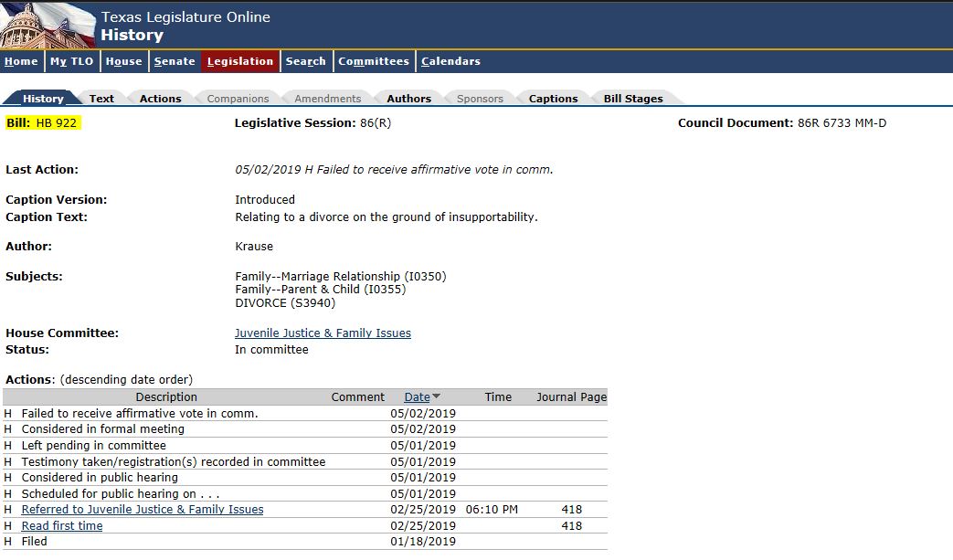Screen dimensions: 953x560
Task: Open the Senate navigation link
Action: (174, 61)
